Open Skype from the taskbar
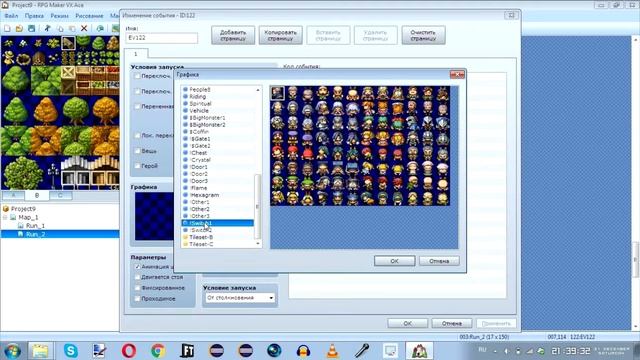This screenshot has width=640, height=360. click(71, 351)
